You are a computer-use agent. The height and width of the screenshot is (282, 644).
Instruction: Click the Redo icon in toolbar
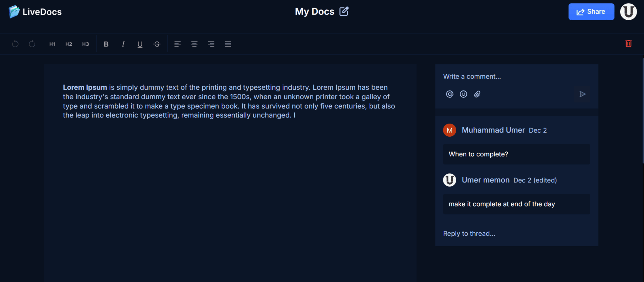[32, 44]
